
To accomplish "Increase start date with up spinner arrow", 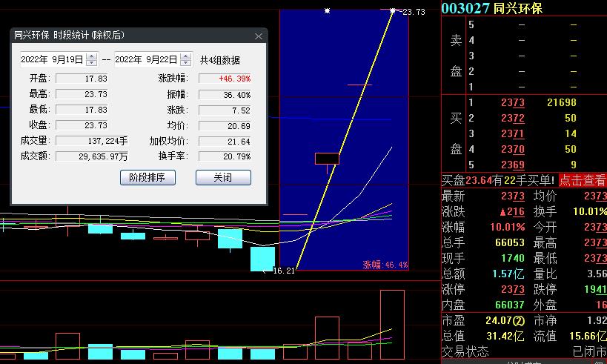I will coord(92,56).
